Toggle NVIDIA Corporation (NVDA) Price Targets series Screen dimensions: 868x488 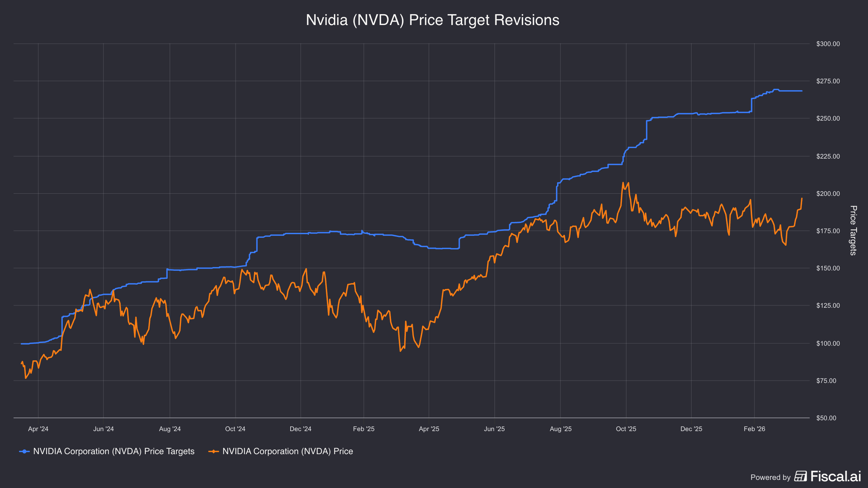point(114,452)
